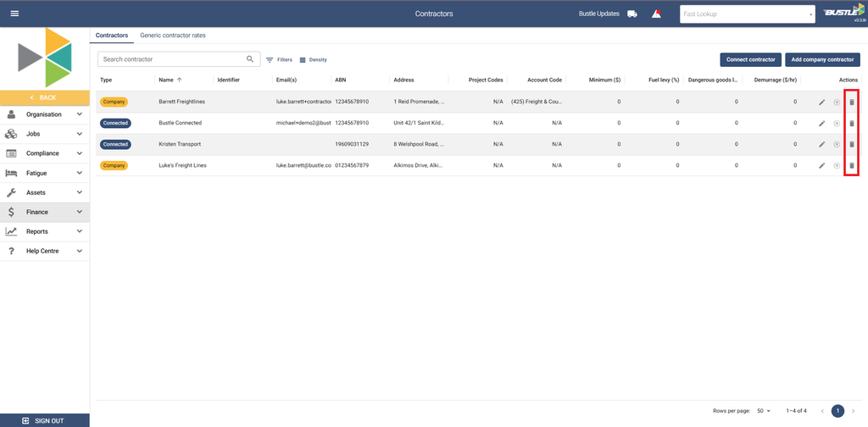Delete Bustle Connected with trash icon
The height and width of the screenshot is (427, 868).
[852, 123]
